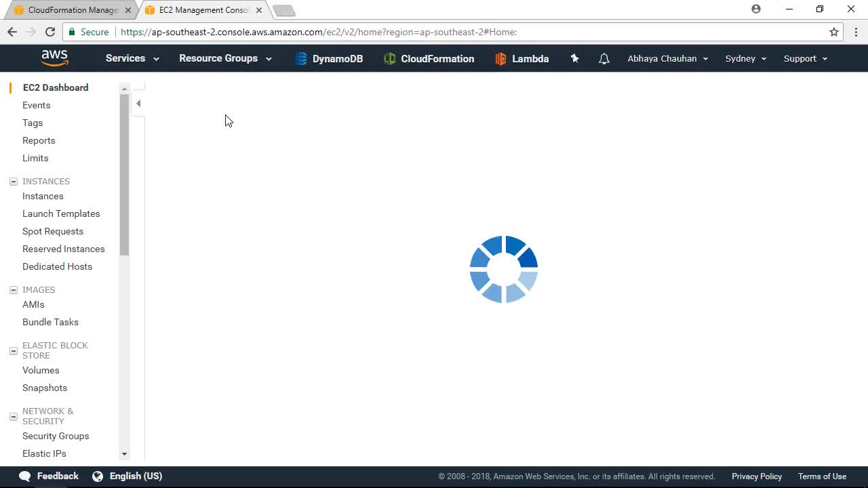Open Bundle Tasks page

pos(51,322)
